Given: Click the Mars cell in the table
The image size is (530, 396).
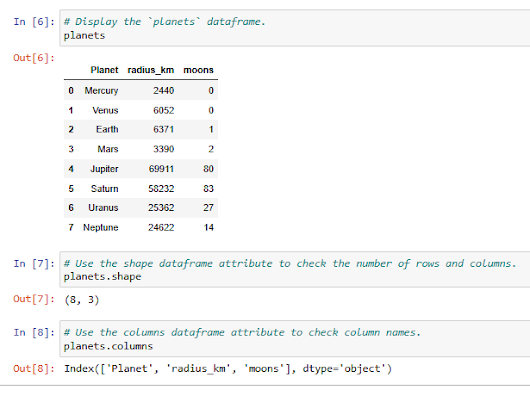Looking at the screenshot, I should [108, 149].
